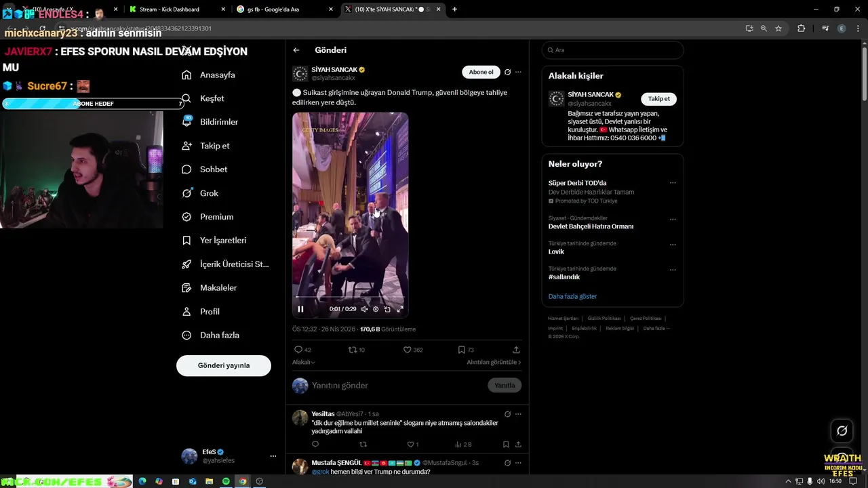Click Takip et for SİYAH SANCAK
Image resolution: width=868 pixels, height=488 pixels.
coord(658,99)
